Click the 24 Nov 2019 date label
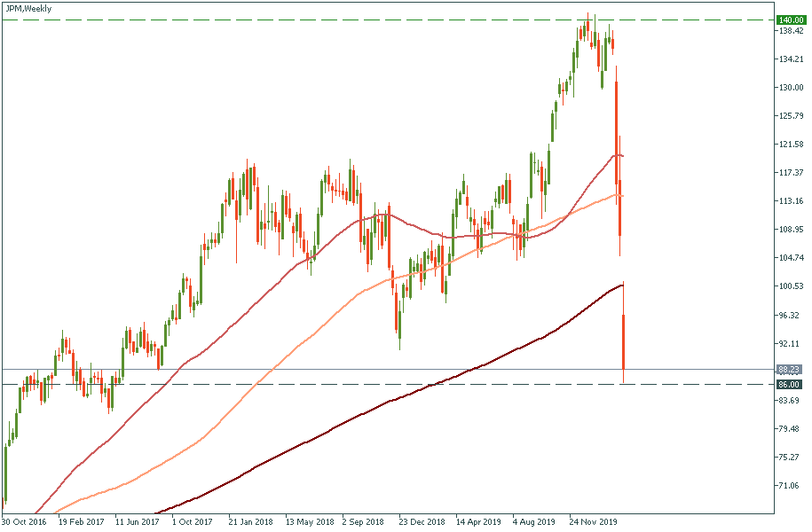 tap(591, 522)
